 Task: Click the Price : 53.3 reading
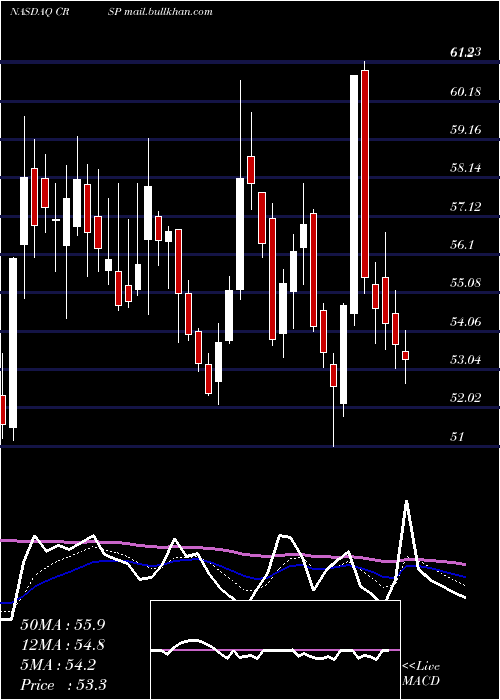tap(63, 684)
